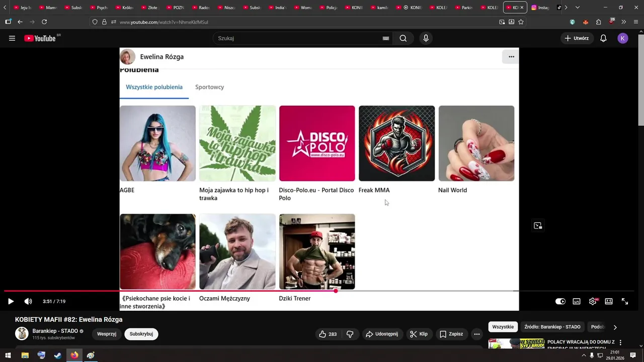Open the POLACY WRACAJĄ DO DOMU video thumbnail

(516, 343)
